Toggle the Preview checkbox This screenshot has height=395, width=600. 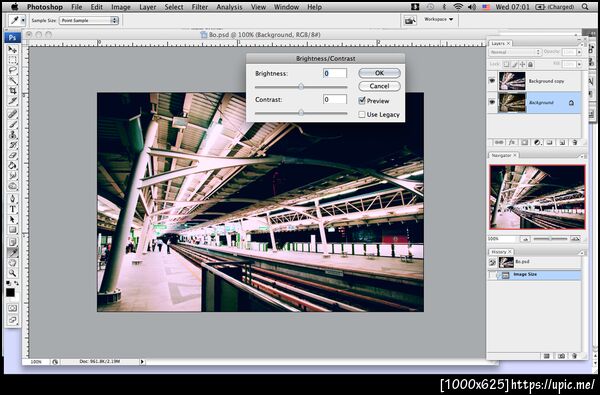pyautogui.click(x=362, y=101)
